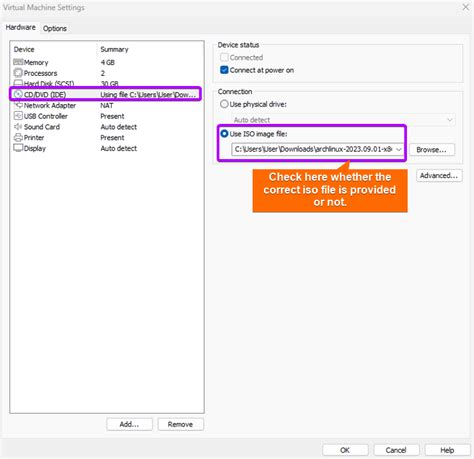The height and width of the screenshot is (459, 474).
Task: Confirm with the OK button
Action: [345, 450]
